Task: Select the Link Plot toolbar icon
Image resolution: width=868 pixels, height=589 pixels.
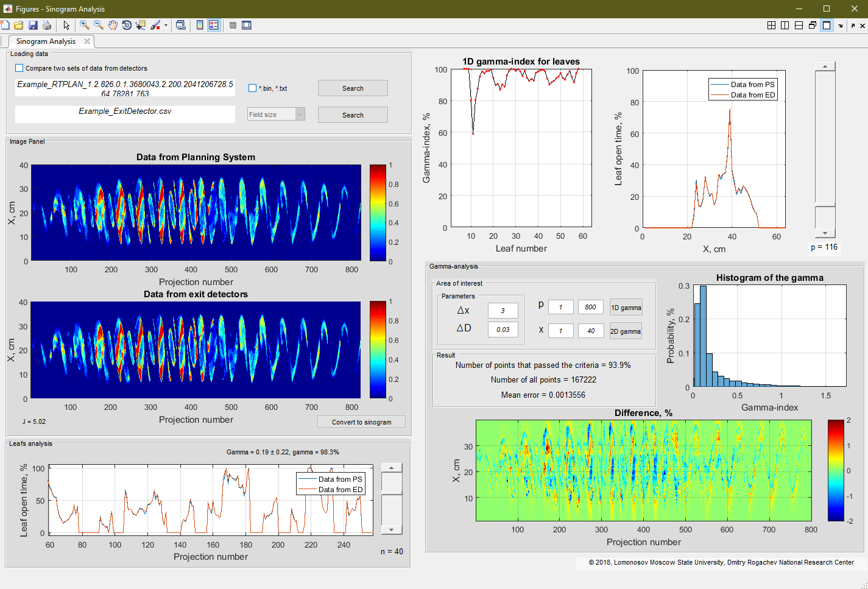Action: pyautogui.click(x=181, y=25)
